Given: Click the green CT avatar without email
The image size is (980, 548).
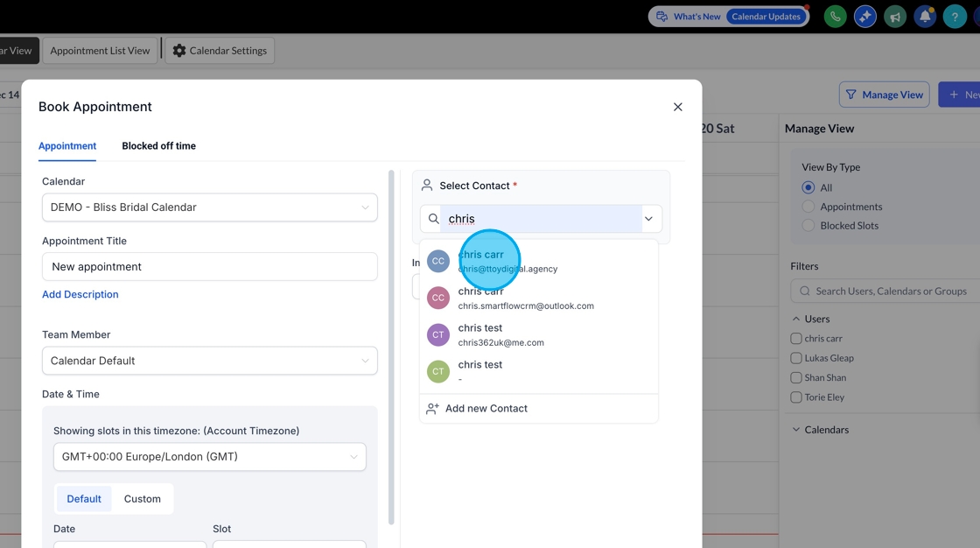Looking at the screenshot, I should coord(438,371).
